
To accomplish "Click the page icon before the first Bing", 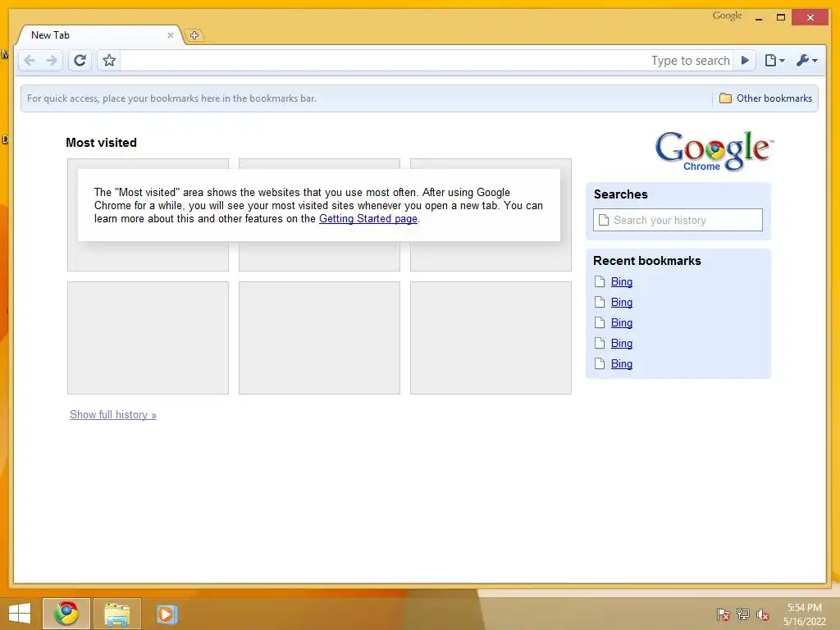I will tap(600, 282).
